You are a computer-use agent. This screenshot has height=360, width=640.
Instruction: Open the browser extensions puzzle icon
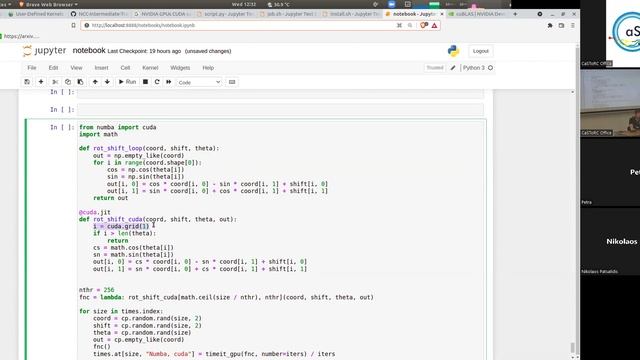[x=550, y=25]
